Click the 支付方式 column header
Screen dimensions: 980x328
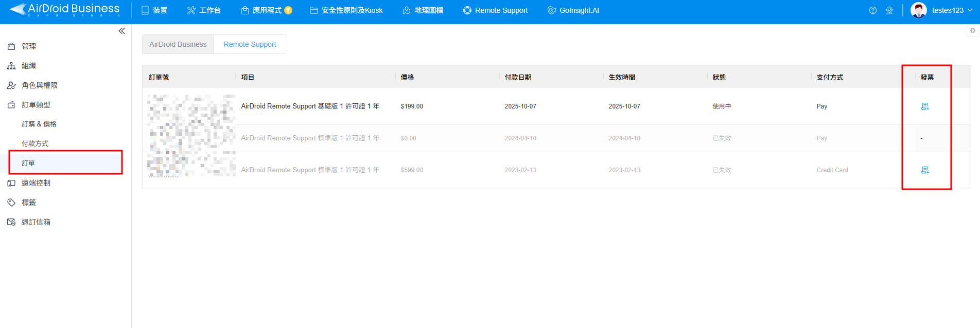click(x=830, y=77)
